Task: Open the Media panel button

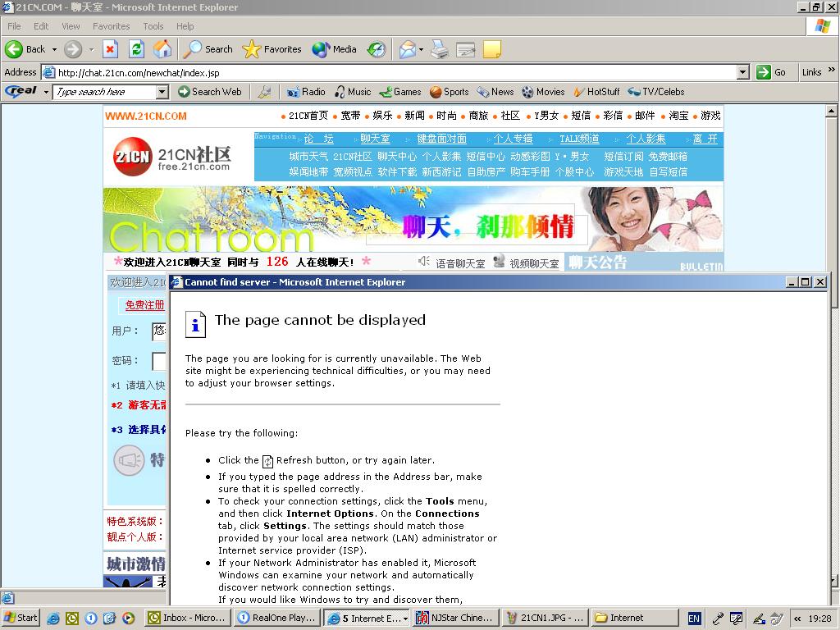Action: tap(335, 49)
